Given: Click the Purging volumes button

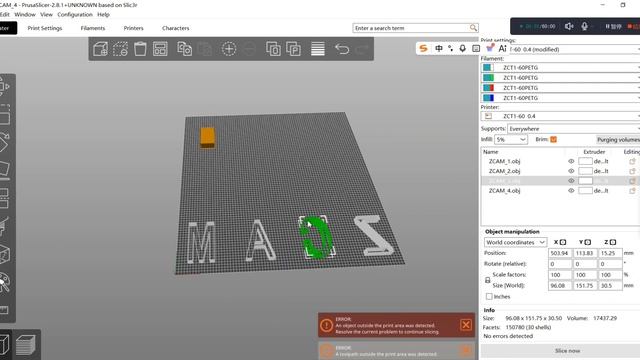Looking at the screenshot, I should [618, 140].
